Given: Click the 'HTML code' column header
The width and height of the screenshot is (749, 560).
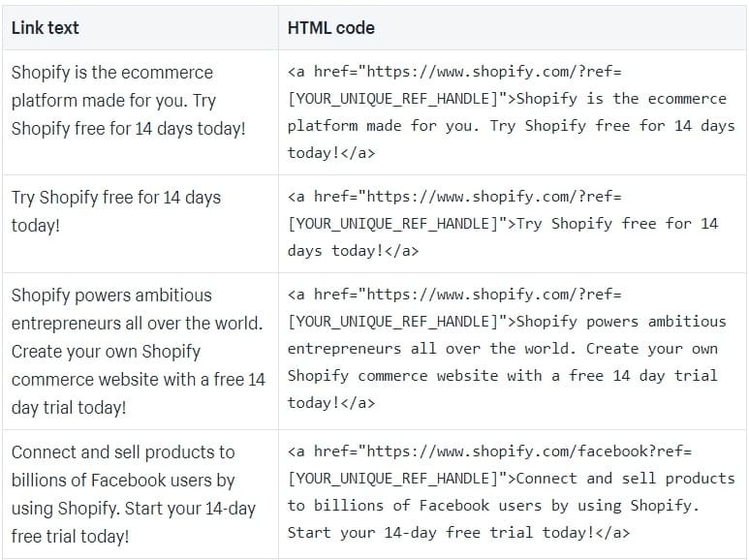Looking at the screenshot, I should pyautogui.click(x=331, y=28).
